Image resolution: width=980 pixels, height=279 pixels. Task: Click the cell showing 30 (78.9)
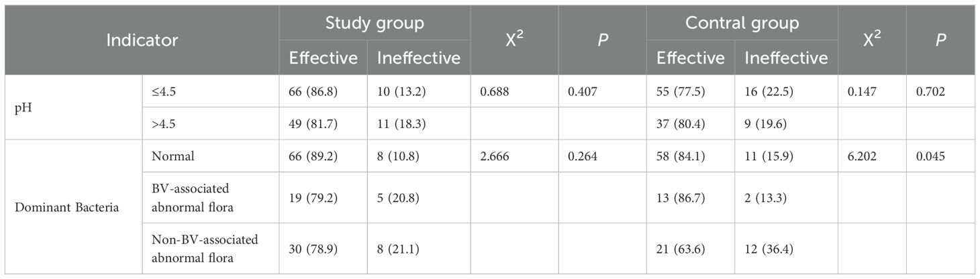(x=315, y=248)
